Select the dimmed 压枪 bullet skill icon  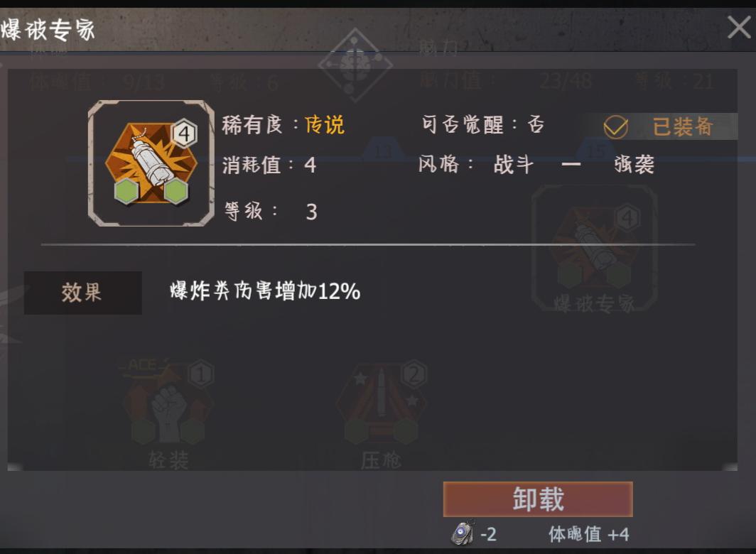click(x=382, y=403)
